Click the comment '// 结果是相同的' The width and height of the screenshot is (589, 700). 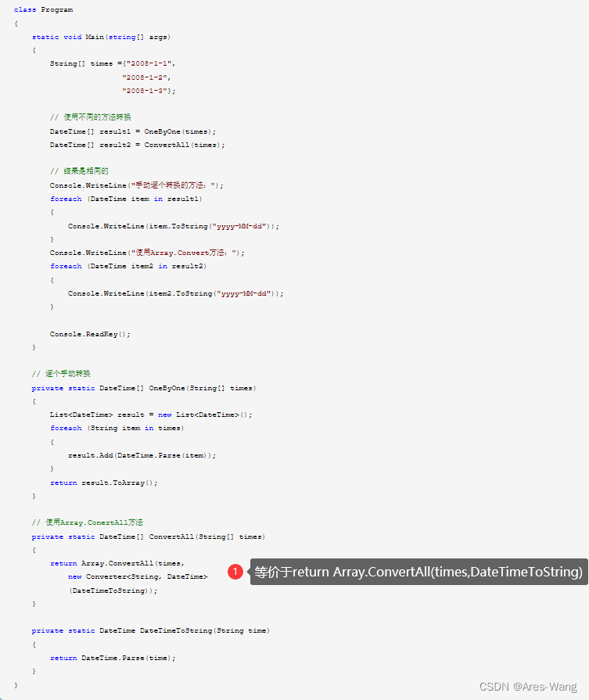(79, 171)
